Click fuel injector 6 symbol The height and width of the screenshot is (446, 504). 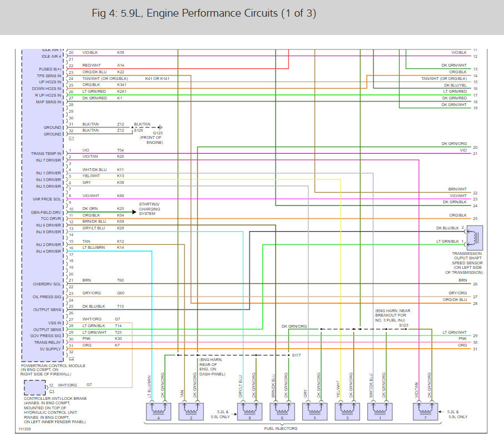pyautogui.click(x=282, y=412)
